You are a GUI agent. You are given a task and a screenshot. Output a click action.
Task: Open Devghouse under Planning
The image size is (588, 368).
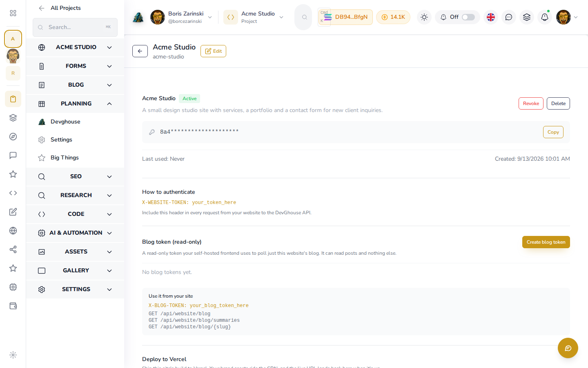[75, 121]
